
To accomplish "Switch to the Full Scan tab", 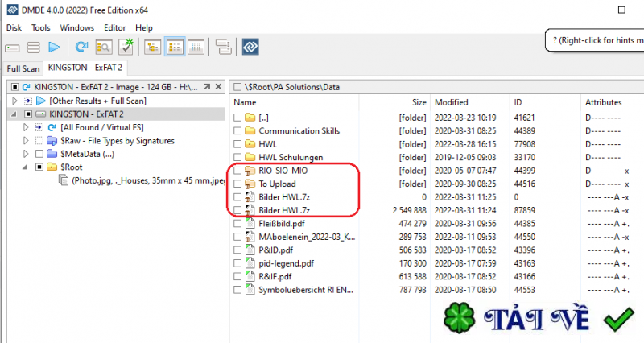I will (23, 68).
